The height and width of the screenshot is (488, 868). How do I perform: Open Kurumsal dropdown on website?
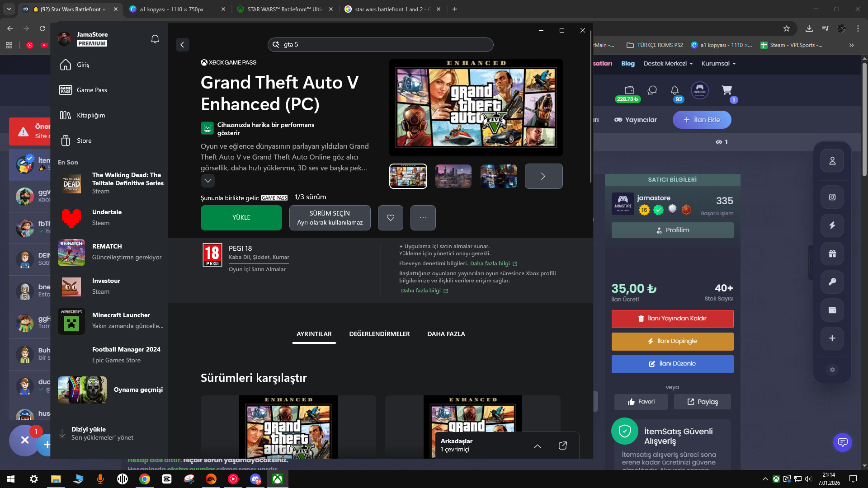(x=719, y=64)
